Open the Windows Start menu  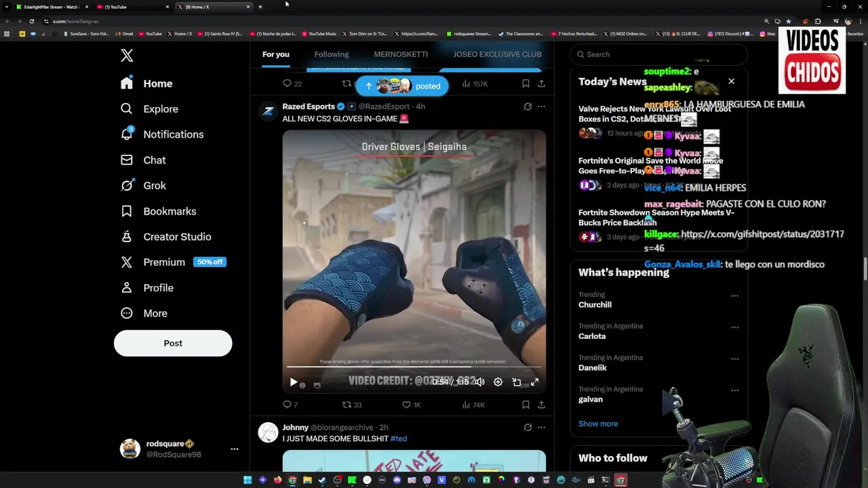248,481
